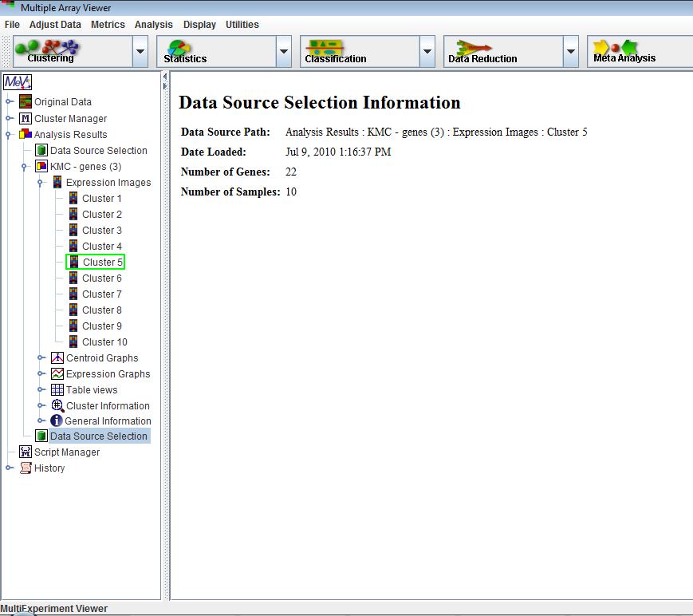Click the Cluster Manager icon
The height and width of the screenshot is (616, 693).
tap(26, 119)
